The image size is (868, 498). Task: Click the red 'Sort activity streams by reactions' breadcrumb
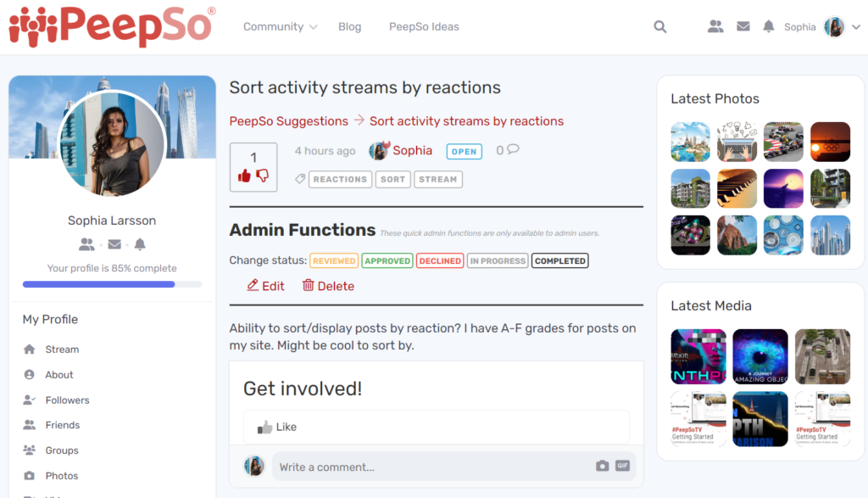(x=467, y=121)
